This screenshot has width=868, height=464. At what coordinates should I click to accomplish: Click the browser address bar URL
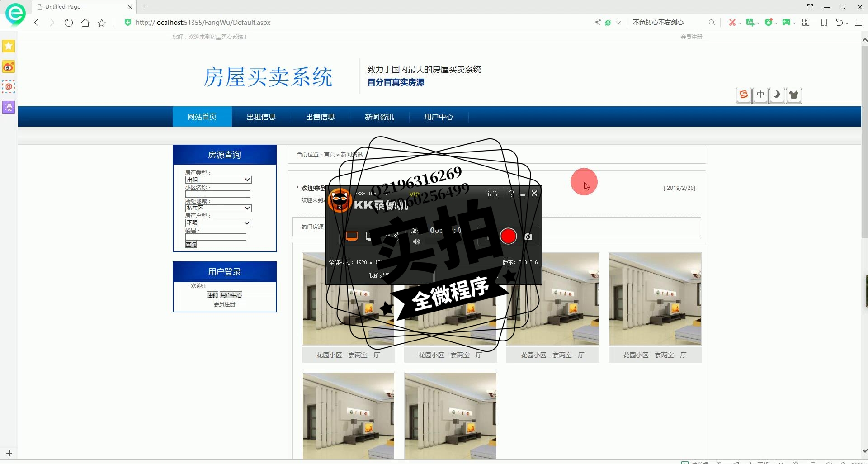pyautogui.click(x=203, y=23)
